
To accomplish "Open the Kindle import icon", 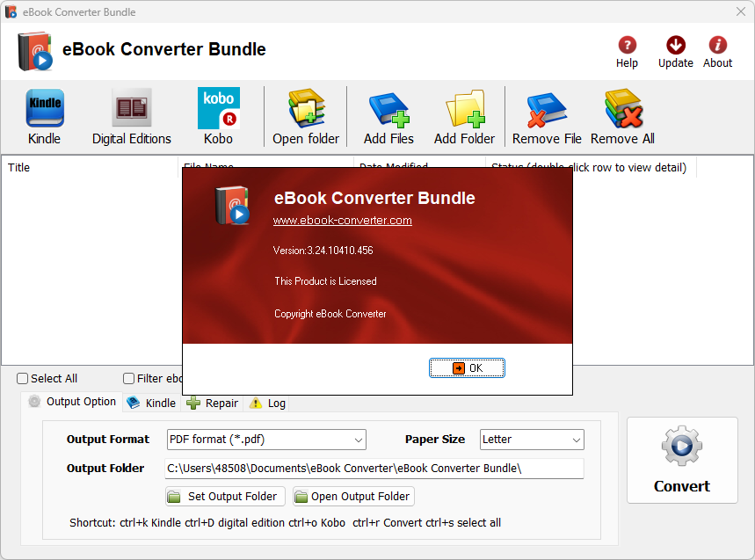I will click(x=44, y=117).
